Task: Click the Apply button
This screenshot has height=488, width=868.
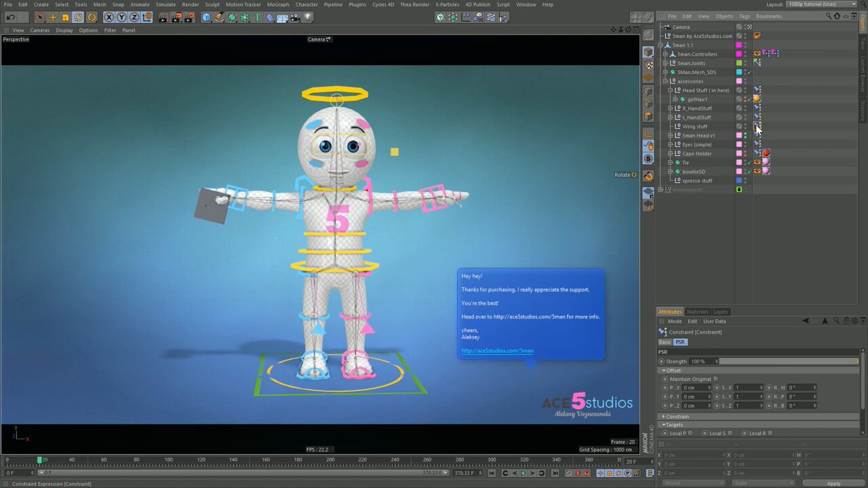Action: click(833, 483)
